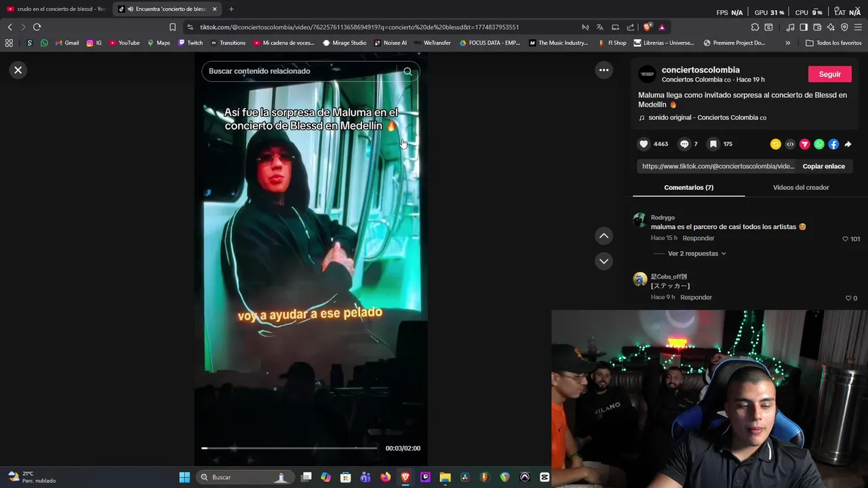Go to previous video with up arrow

[x=604, y=236]
